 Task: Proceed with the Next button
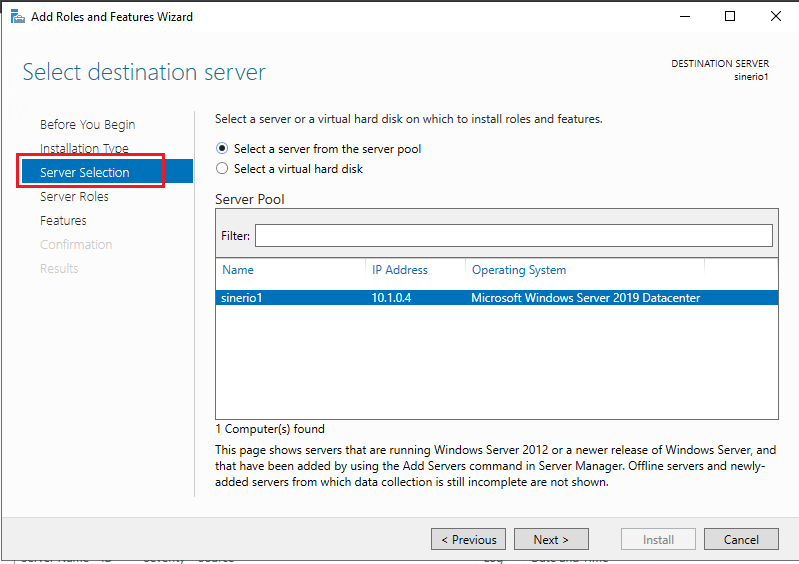551,540
